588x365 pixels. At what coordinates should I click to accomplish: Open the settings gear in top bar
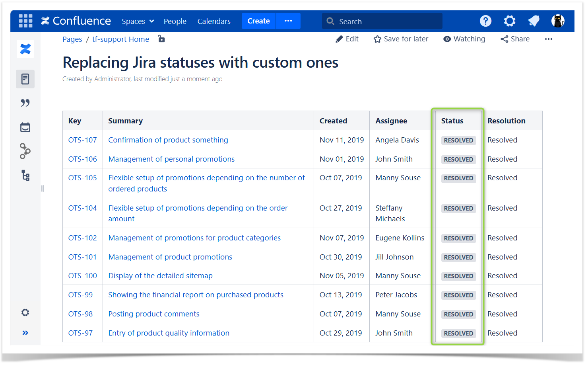509,21
